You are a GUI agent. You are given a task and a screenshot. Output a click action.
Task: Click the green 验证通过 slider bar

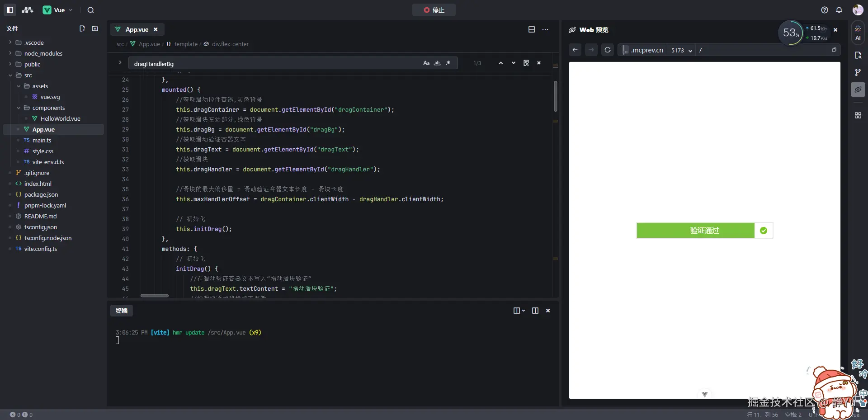click(695, 231)
